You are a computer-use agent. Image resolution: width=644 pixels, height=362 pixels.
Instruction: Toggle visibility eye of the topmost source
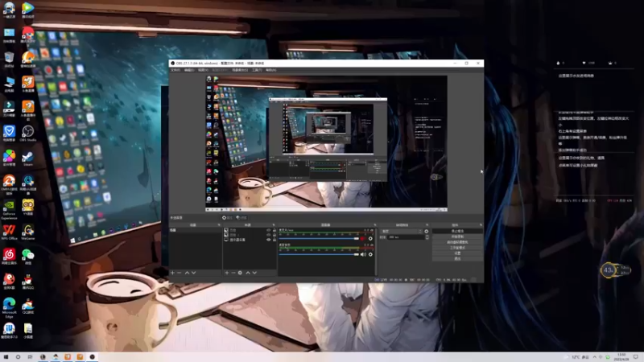tap(269, 230)
